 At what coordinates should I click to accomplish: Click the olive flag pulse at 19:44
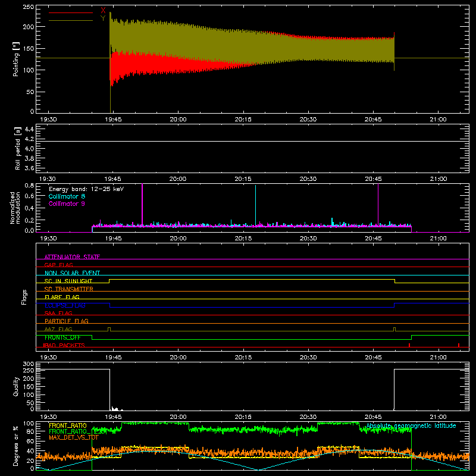[x=109, y=329]
